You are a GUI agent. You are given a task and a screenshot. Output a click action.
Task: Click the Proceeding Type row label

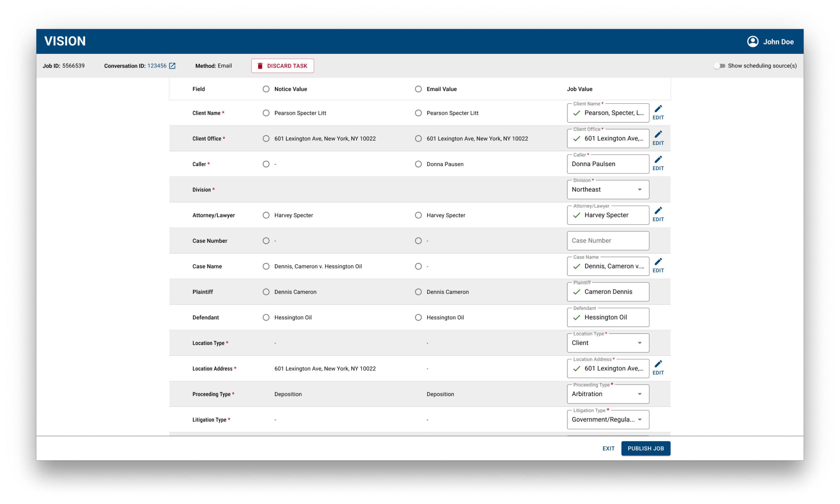pyautogui.click(x=213, y=394)
